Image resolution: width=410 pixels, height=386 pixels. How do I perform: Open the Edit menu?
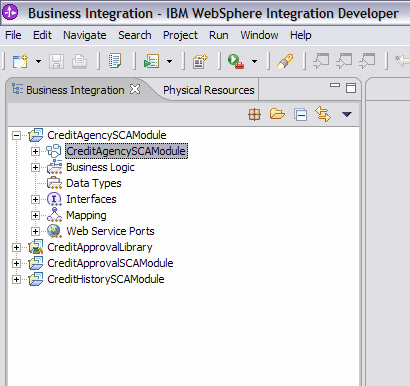[x=42, y=35]
